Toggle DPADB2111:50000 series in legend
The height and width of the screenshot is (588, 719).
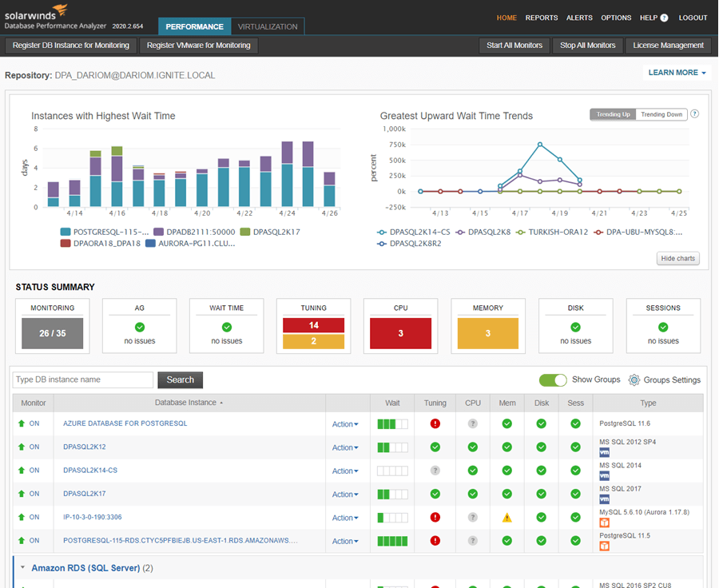[x=194, y=232]
